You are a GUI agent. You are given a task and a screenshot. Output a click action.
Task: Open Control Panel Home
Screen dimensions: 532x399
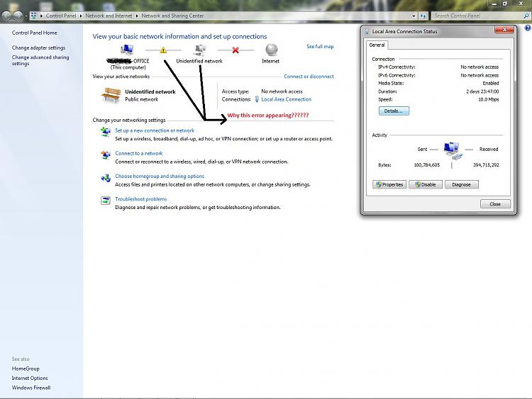tap(34, 33)
